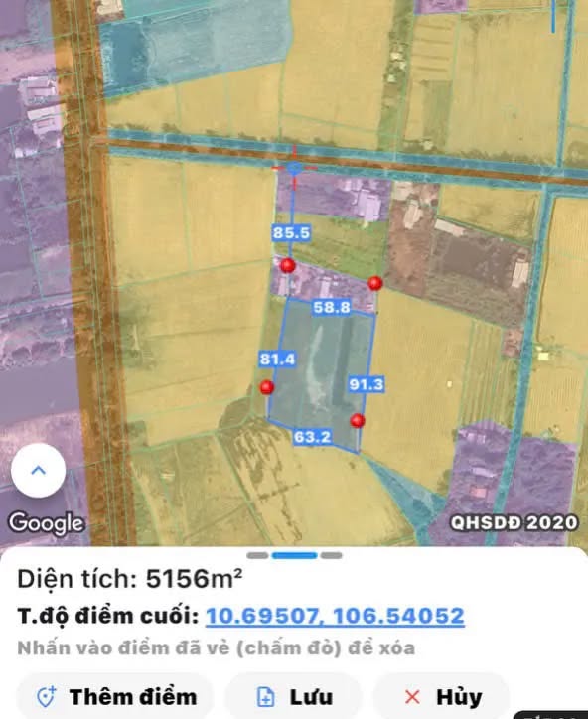The height and width of the screenshot is (719, 588).
Task: Click the T.độ điểm cuối label
Action: (x=108, y=616)
